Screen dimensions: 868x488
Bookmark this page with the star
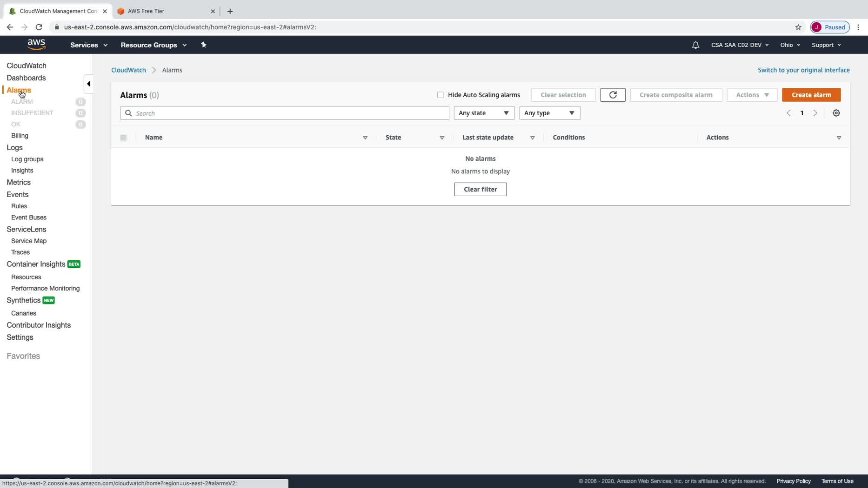pos(798,27)
